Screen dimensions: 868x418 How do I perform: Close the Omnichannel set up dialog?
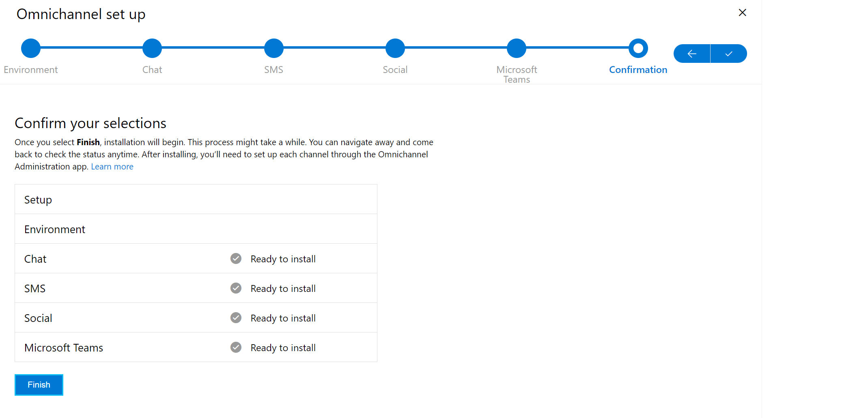pos(742,13)
